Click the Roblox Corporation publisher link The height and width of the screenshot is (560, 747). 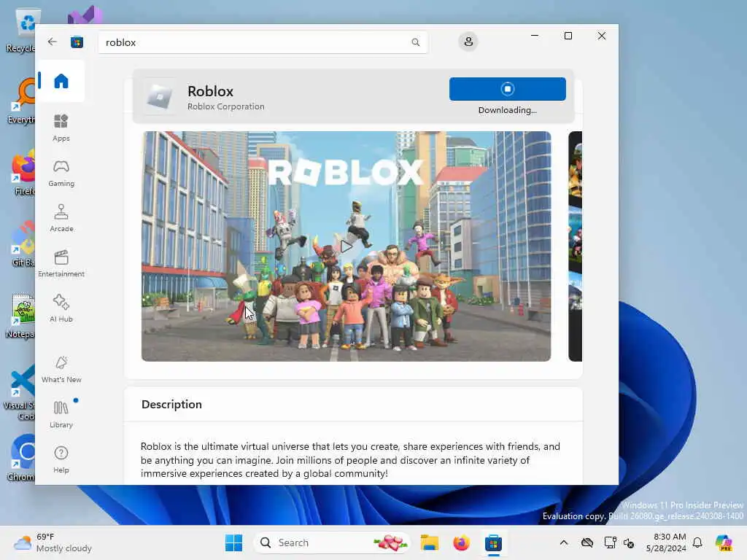[226, 106]
